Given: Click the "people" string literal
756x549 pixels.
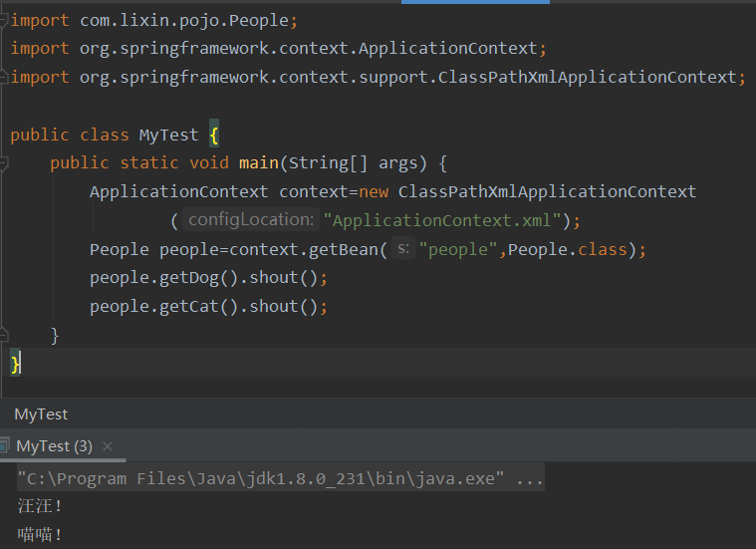Looking at the screenshot, I should 458,249.
